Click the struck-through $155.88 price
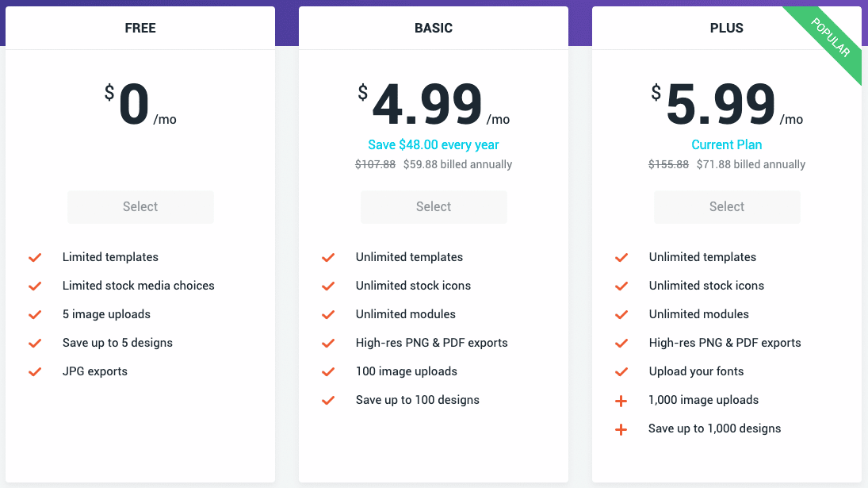 click(669, 164)
